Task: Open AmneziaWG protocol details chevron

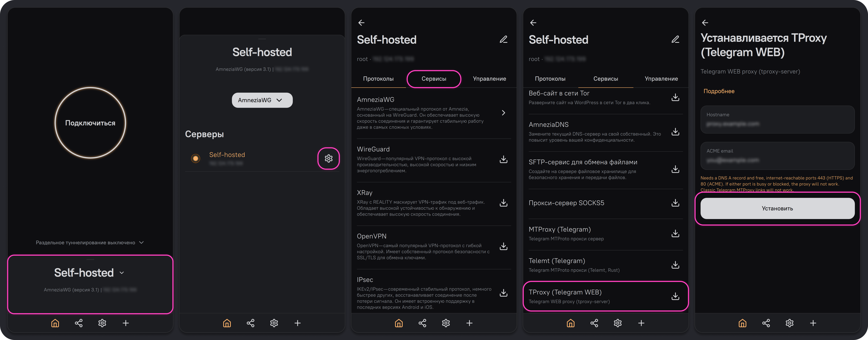Action: click(503, 113)
